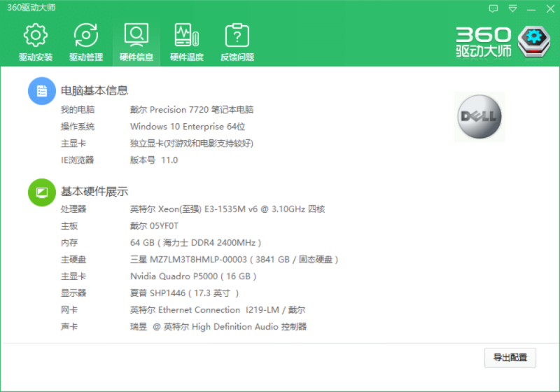Open the 反馈问题 feedback tab
This screenshot has width=560, height=392.
237,42
